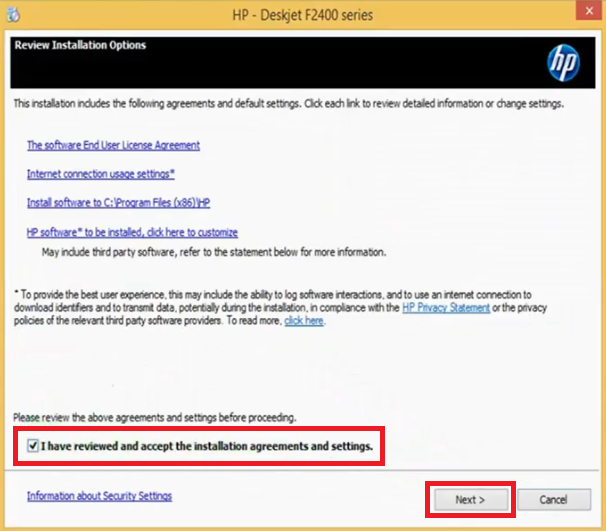Close the HP Deskjet F2400 installer window
This screenshot has width=606, height=531.
pos(589,11)
